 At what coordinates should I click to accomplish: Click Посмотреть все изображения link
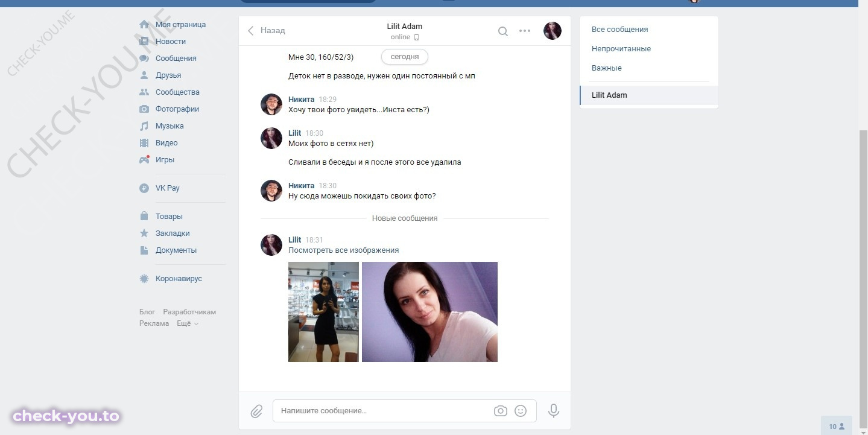click(343, 250)
